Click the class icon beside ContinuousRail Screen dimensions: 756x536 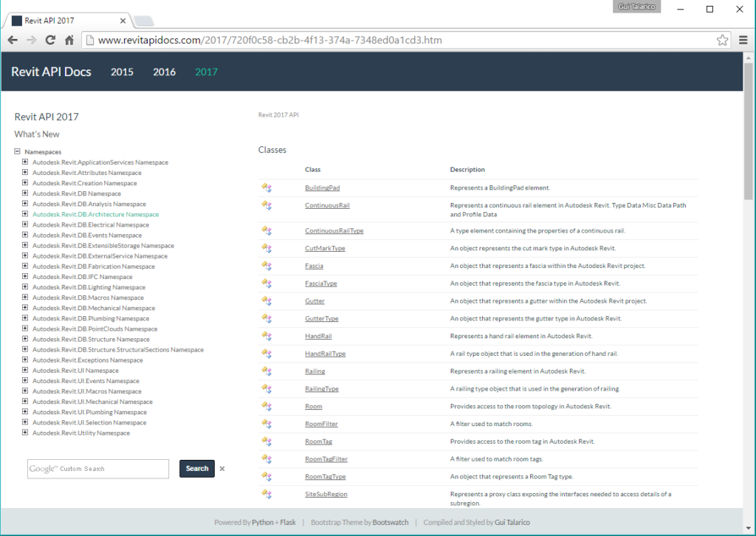pyautogui.click(x=267, y=205)
